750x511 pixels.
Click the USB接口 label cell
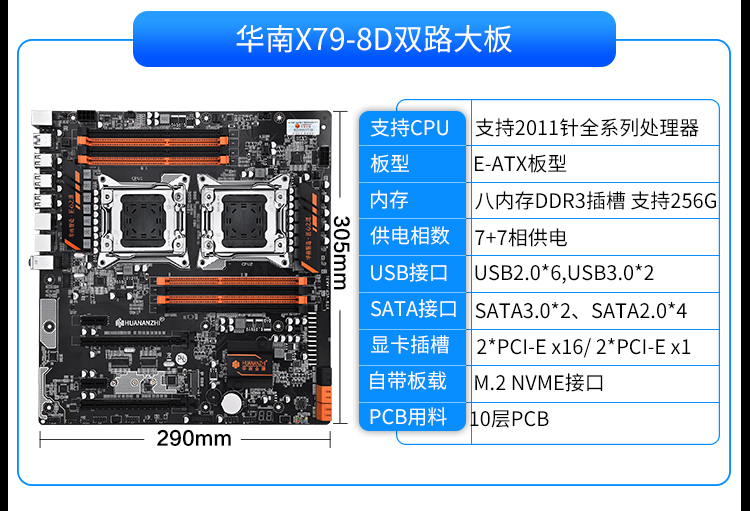click(412, 274)
